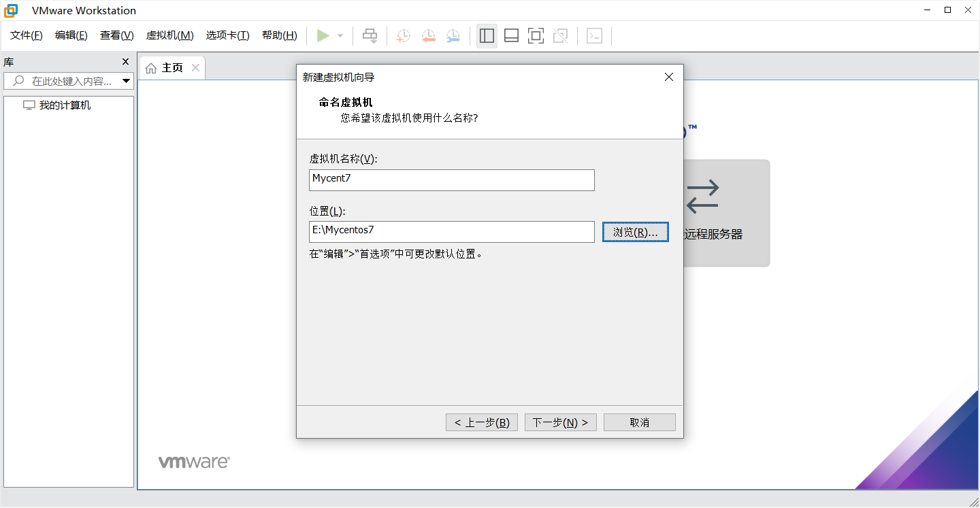
Task: Click the Unity mode toolbar icon
Action: [560, 35]
